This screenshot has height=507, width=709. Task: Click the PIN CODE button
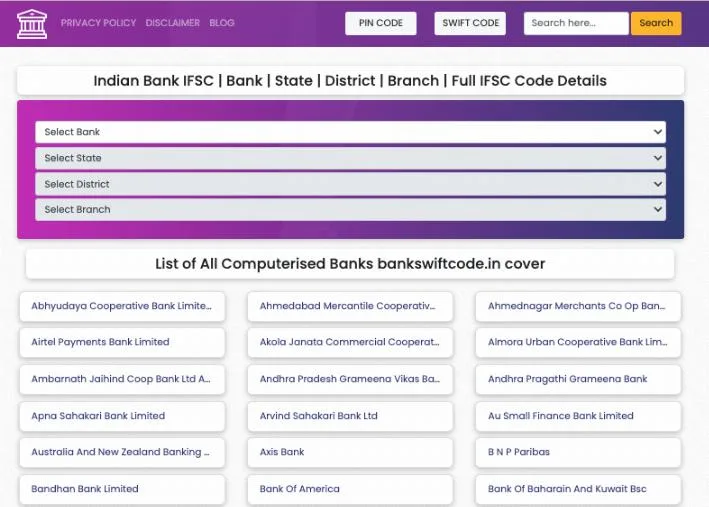[x=381, y=23]
